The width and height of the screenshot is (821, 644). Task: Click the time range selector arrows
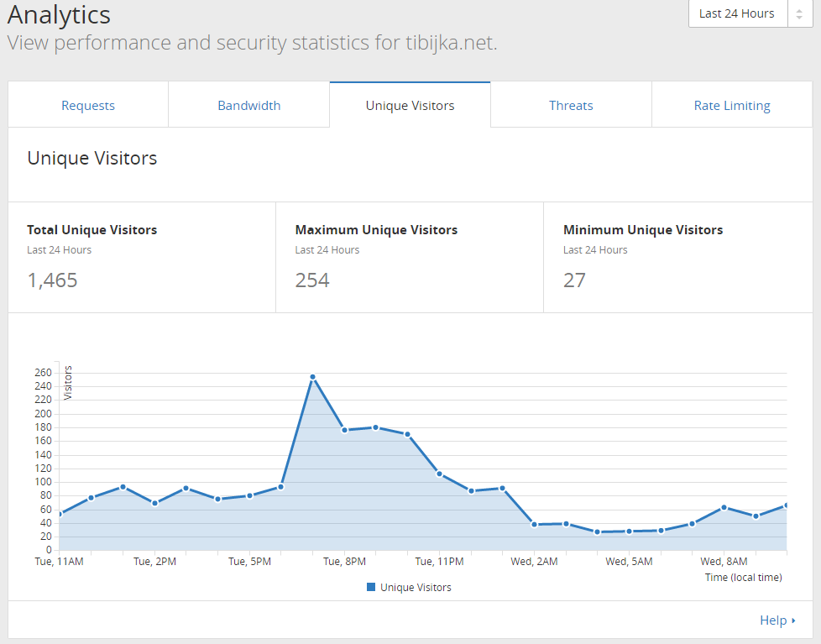pyautogui.click(x=799, y=13)
